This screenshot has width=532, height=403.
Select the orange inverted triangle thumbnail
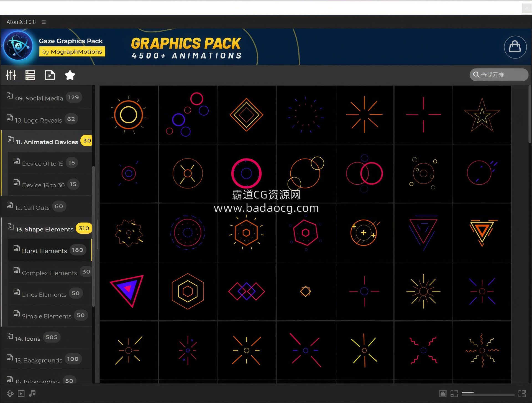tap(482, 233)
